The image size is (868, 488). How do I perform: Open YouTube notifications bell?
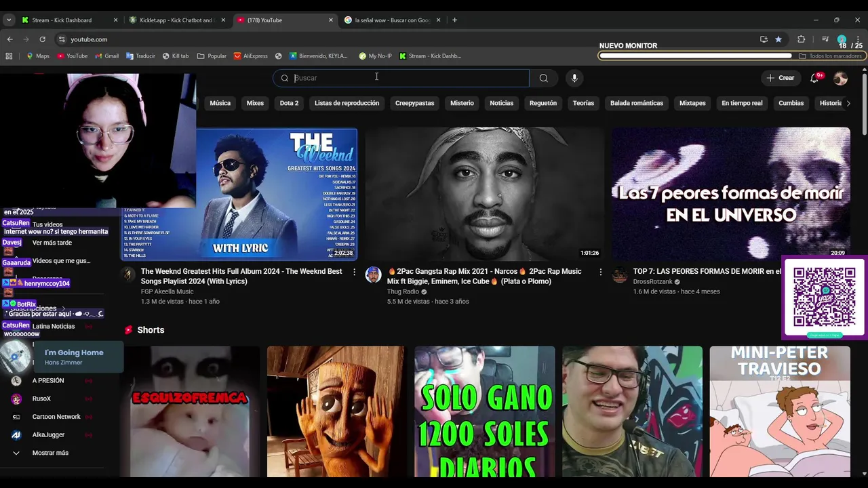[x=814, y=78]
